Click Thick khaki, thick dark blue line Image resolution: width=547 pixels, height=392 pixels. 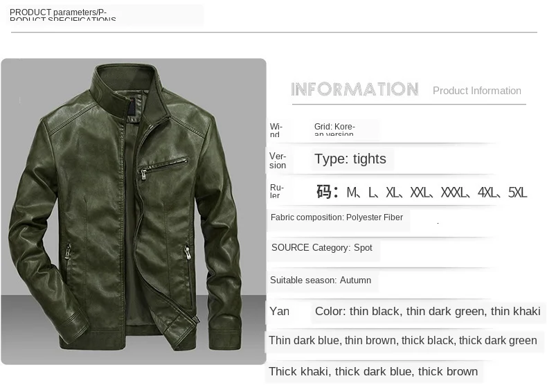(373, 371)
